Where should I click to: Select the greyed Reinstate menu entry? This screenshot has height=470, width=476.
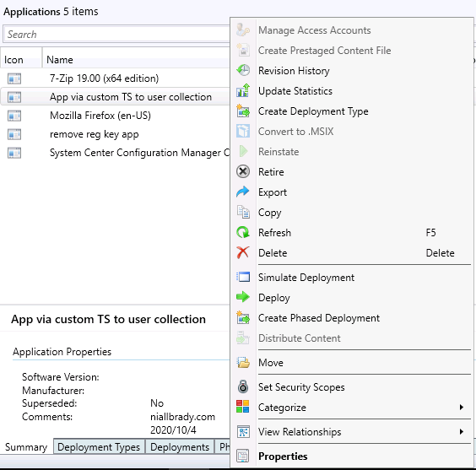point(351,151)
